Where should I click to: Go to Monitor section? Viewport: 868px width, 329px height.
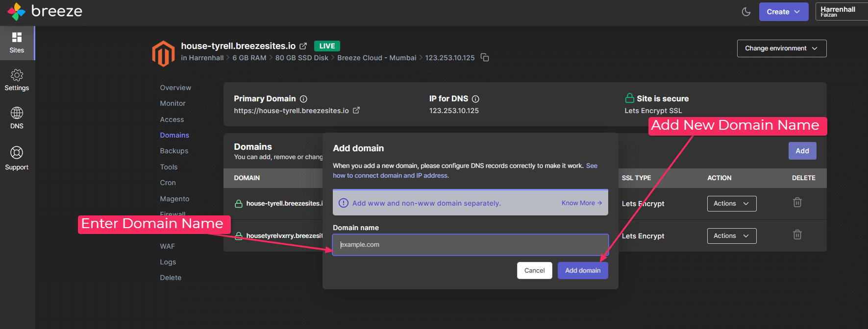click(173, 103)
